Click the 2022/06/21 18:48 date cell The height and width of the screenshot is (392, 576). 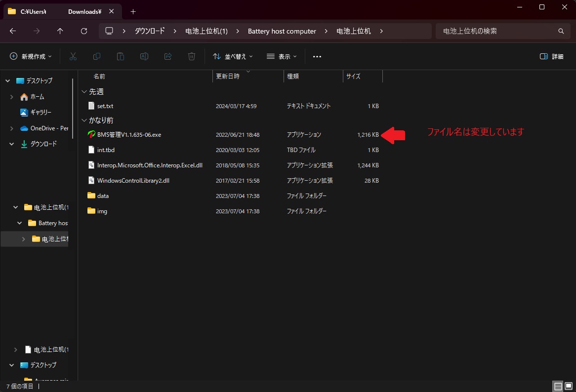coord(238,135)
